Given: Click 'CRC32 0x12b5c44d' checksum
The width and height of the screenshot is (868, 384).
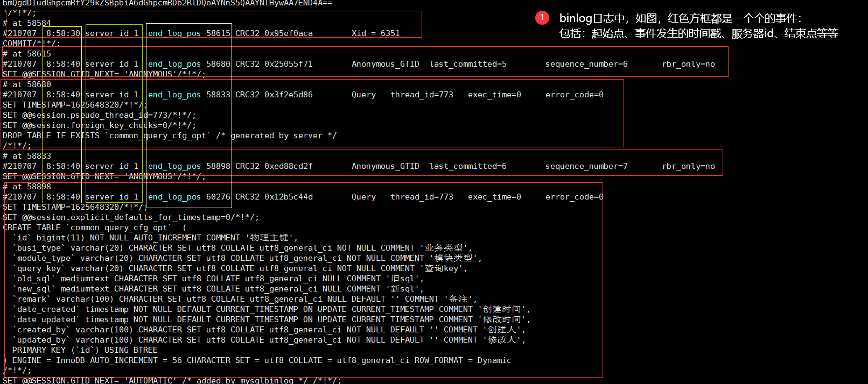Looking at the screenshot, I should point(274,197).
